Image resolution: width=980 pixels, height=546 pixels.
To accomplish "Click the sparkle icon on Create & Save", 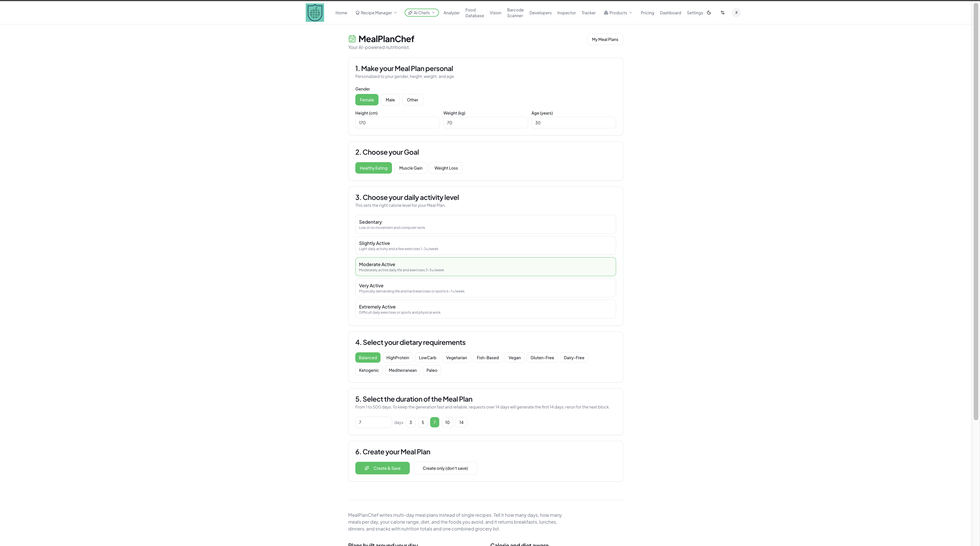I will pos(367,468).
